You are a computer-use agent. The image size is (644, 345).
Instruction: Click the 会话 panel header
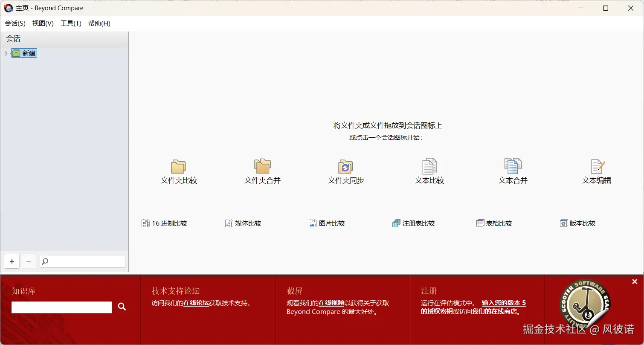[x=64, y=39]
